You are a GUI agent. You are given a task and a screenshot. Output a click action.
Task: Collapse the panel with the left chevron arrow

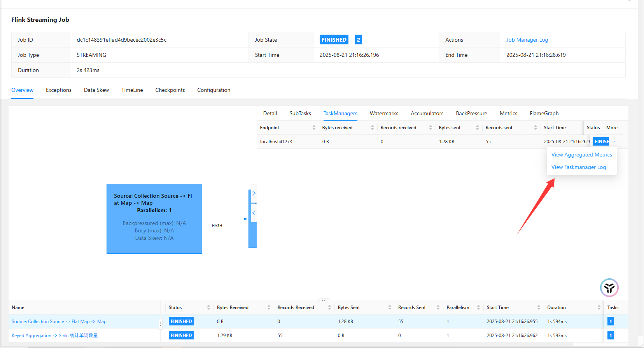(254, 213)
